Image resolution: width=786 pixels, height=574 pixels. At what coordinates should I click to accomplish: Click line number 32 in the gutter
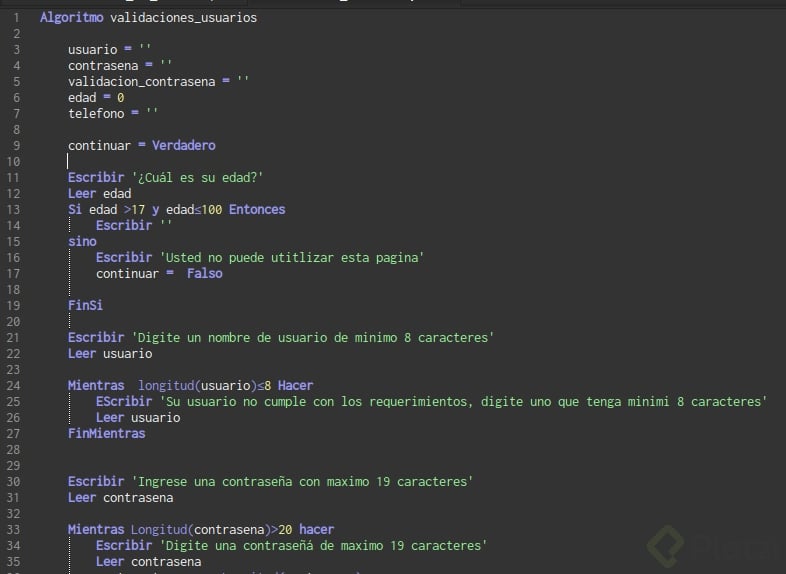[x=13, y=514]
